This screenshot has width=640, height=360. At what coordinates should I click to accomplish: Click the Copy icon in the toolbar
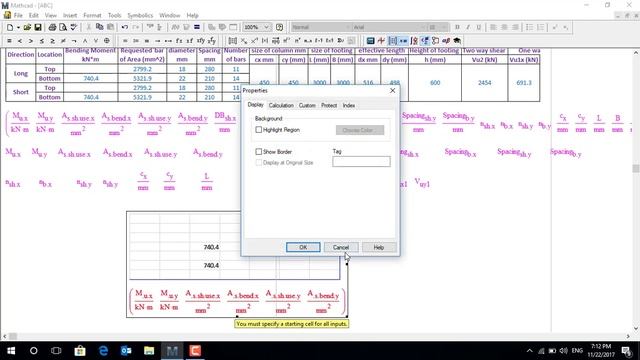click(99, 27)
